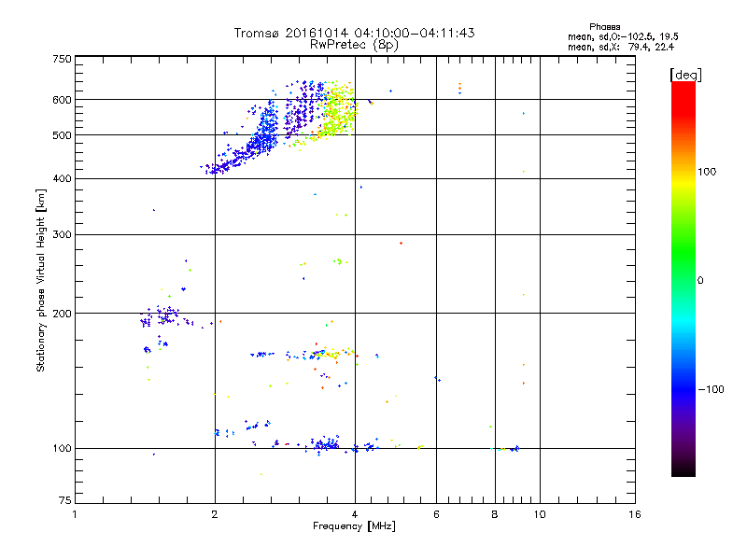Click the x-axis tick label '8'

coord(495,514)
